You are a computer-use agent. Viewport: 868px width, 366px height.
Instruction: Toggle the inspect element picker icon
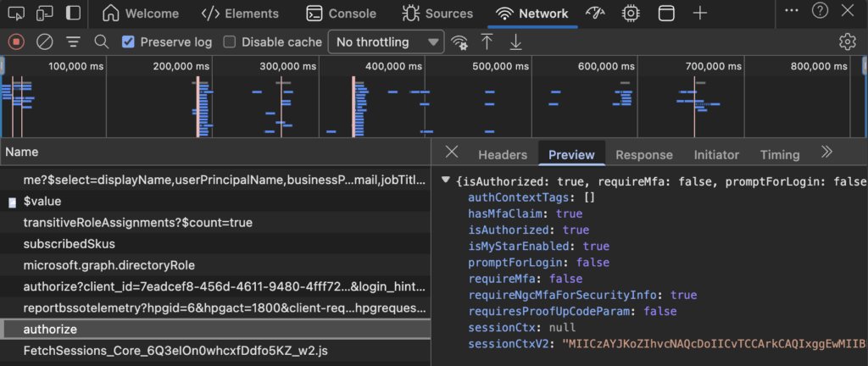click(16, 13)
